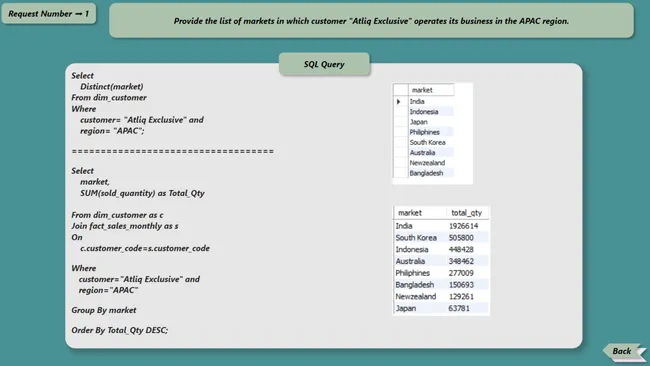The width and height of the screenshot is (650, 366).
Task: Click the 'c.customer_code=s.customer_code' line
Action: (145, 248)
